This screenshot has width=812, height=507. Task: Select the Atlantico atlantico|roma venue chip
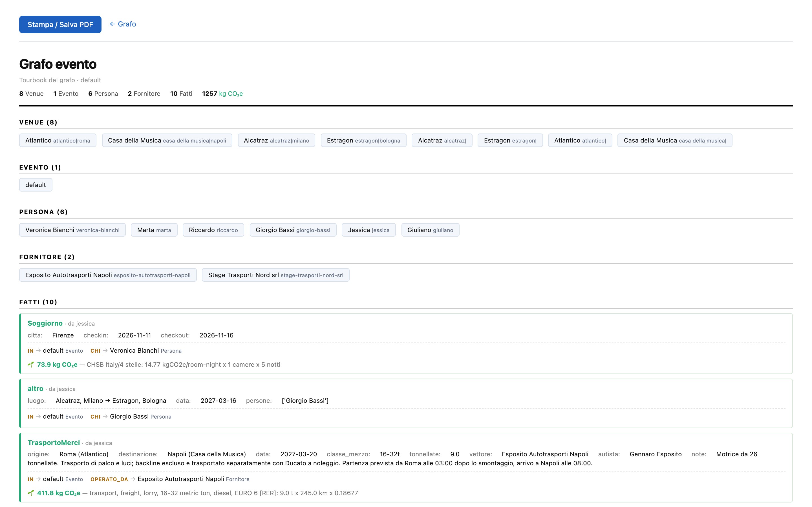pos(58,141)
